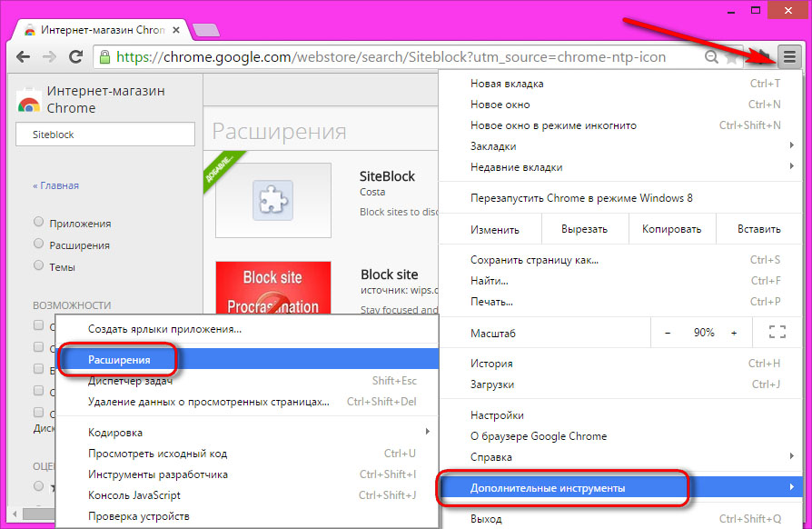The width and height of the screenshot is (812, 529).
Task: Reload the current page
Action: tap(75, 56)
